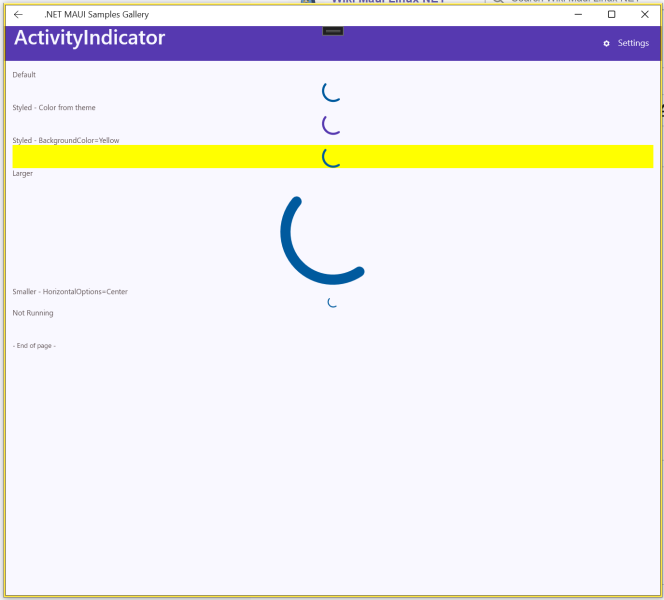This screenshot has width=664, height=600.
Task: Click the smallest centered spinner
Action: coord(332,302)
